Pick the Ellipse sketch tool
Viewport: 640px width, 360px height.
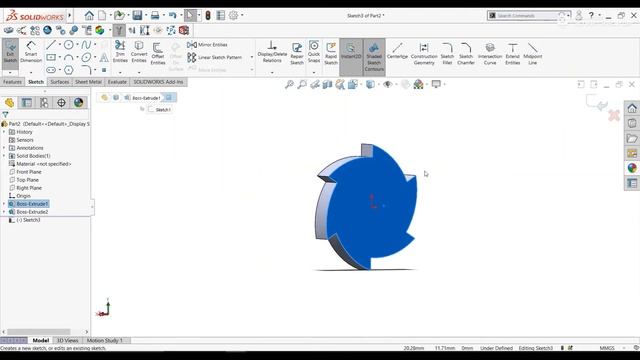86,58
